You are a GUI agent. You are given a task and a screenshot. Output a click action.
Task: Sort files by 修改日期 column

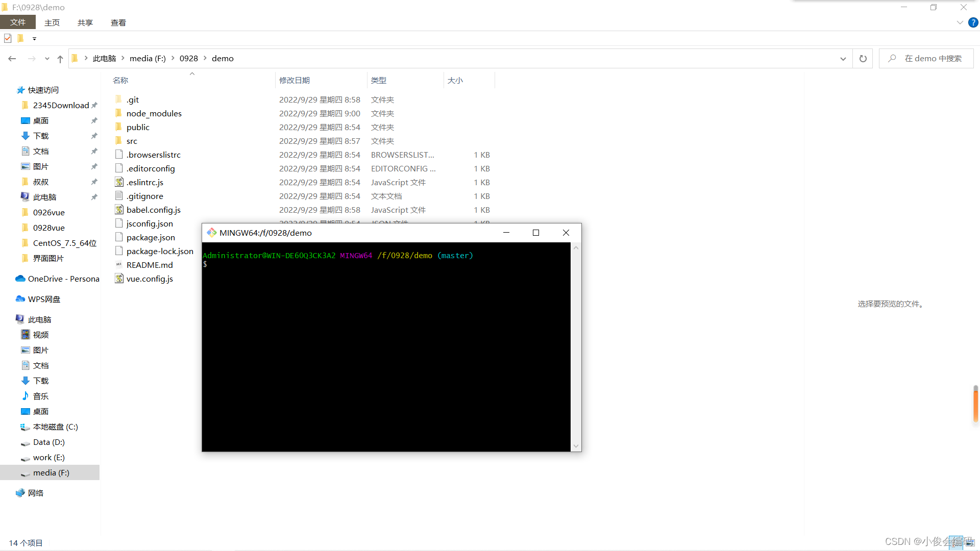295,80
